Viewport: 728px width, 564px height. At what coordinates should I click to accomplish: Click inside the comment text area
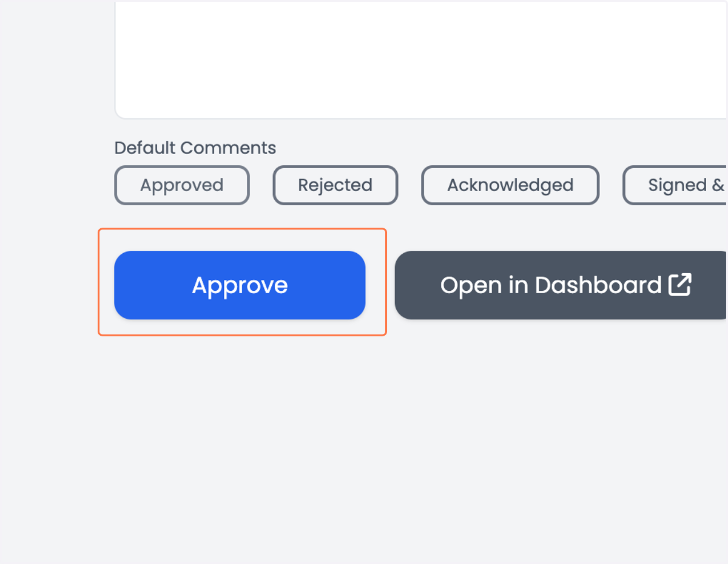point(421,59)
